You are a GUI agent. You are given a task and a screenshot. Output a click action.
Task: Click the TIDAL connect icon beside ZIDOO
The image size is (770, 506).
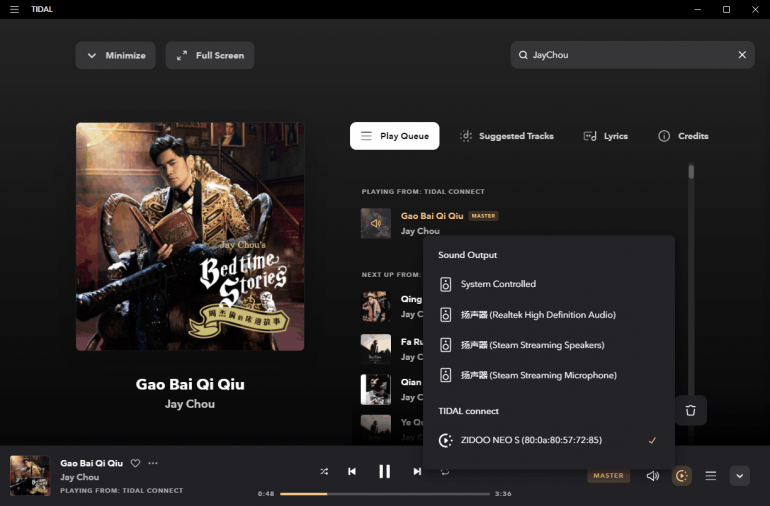(x=445, y=440)
